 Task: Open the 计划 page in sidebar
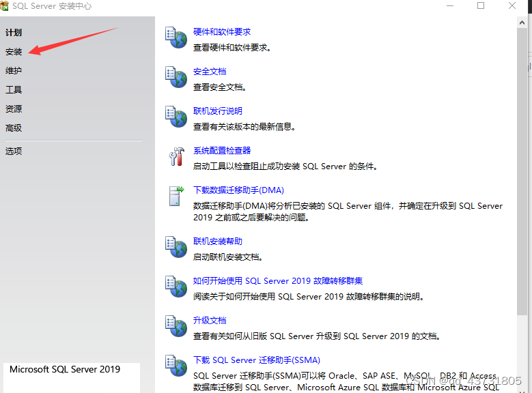[x=14, y=33]
